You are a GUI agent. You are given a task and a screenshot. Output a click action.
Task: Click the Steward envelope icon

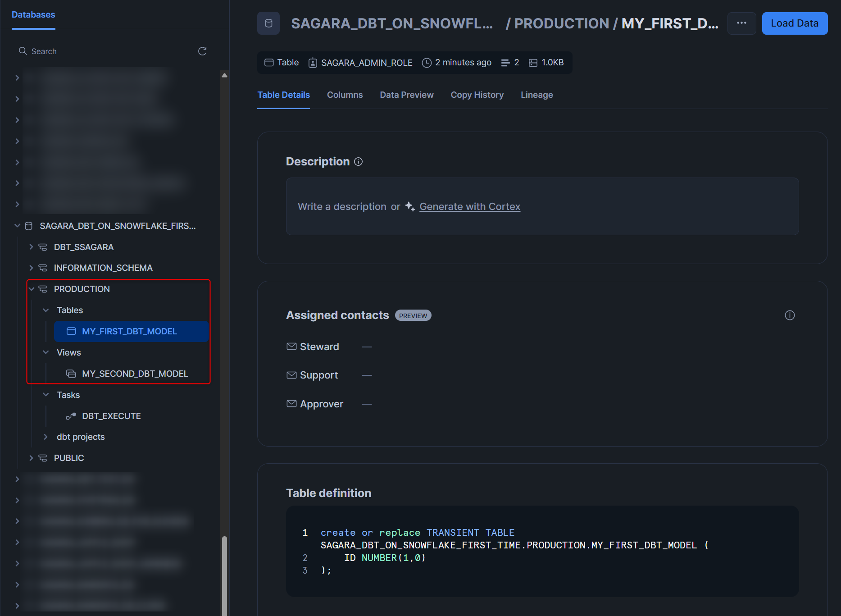[291, 347]
